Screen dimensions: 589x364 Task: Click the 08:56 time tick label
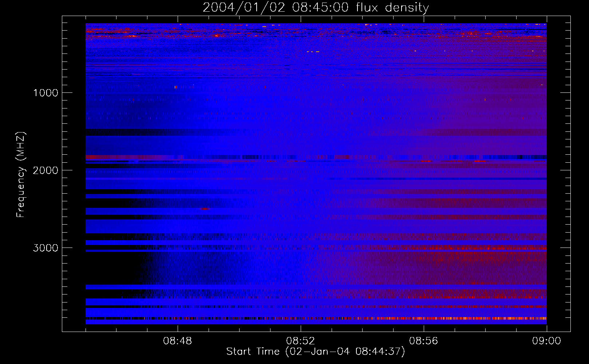tap(424, 341)
